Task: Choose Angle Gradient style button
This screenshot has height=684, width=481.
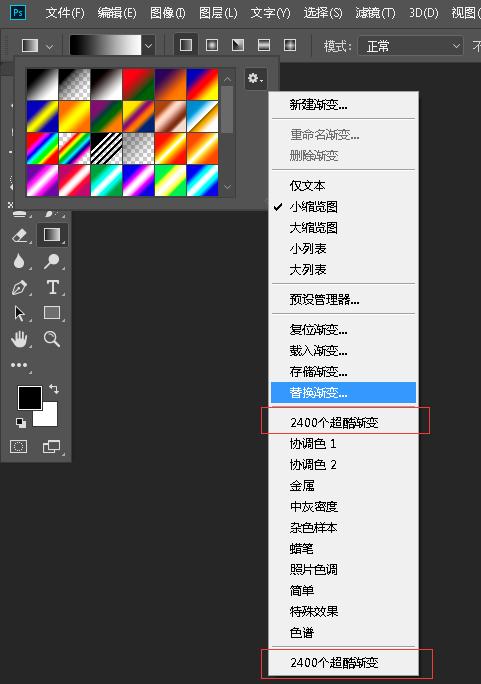Action: [238, 45]
